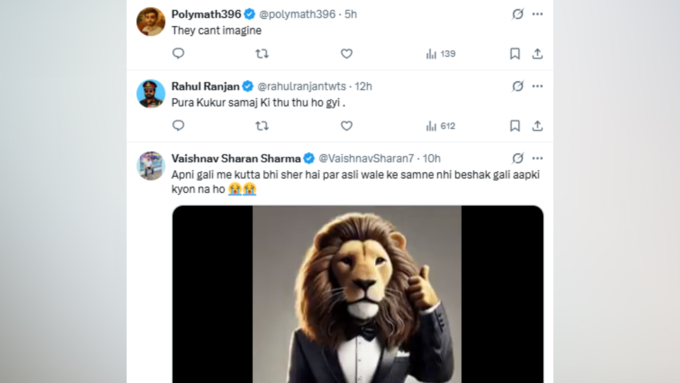View analytics showing 612 views

tap(441, 126)
